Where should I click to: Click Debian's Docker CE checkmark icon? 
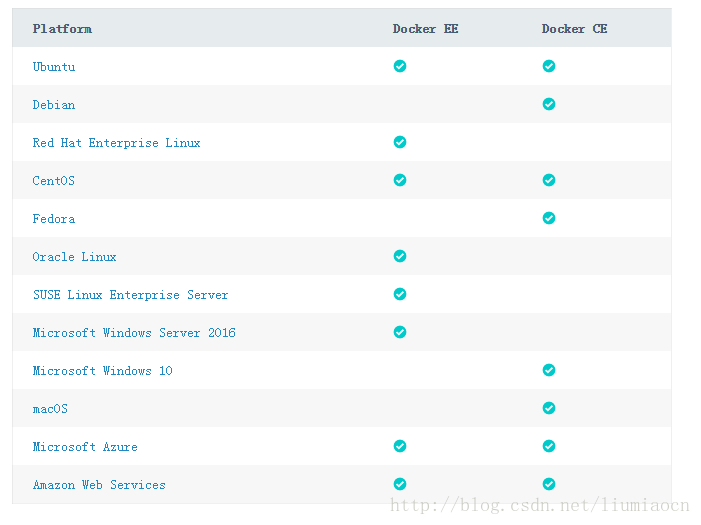click(549, 104)
